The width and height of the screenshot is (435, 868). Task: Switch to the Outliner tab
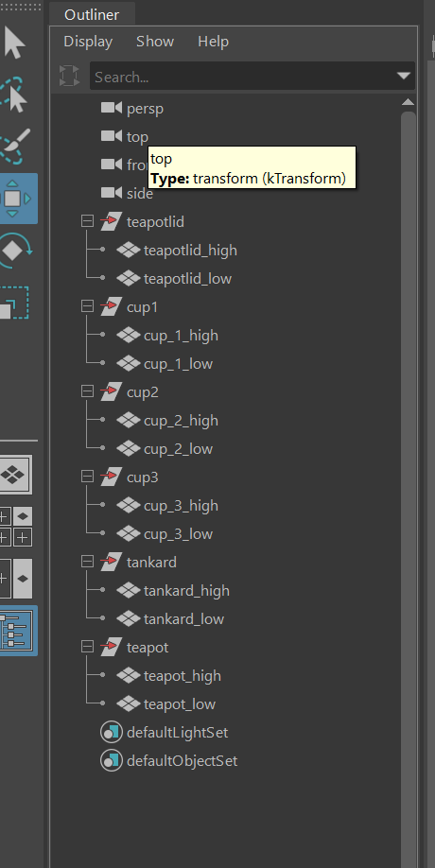pos(92,14)
